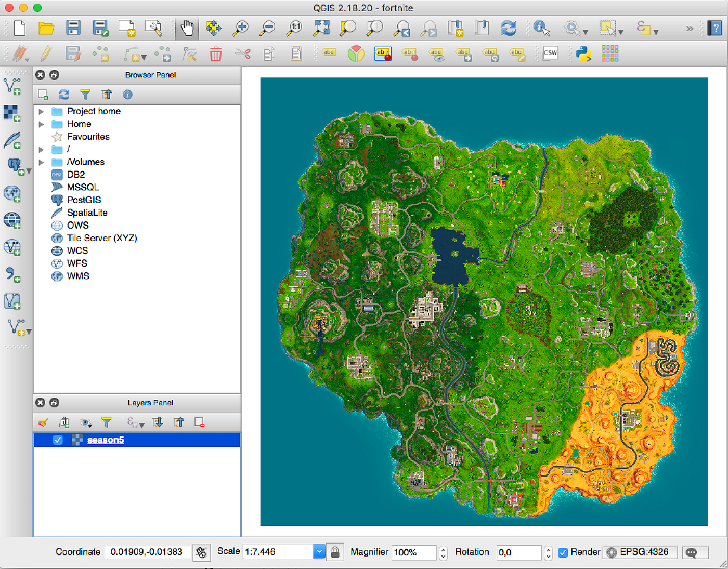
Task: Select the Pan Map hand tool
Action: 187,28
